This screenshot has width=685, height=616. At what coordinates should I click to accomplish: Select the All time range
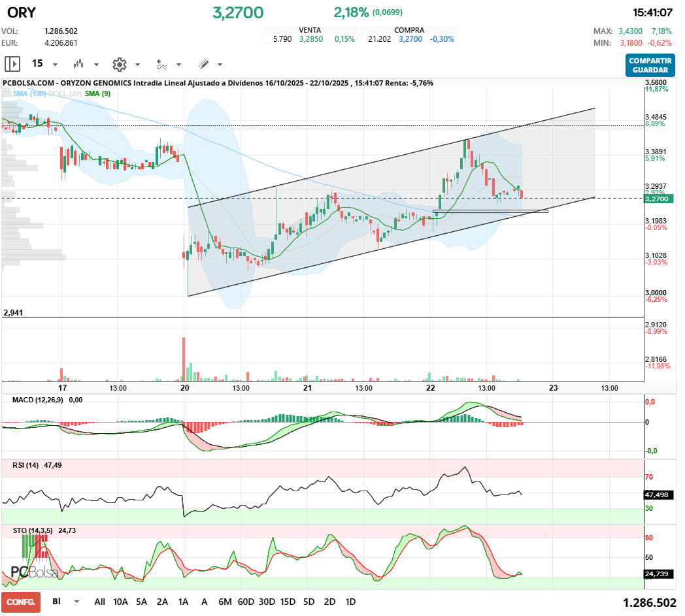(99, 602)
